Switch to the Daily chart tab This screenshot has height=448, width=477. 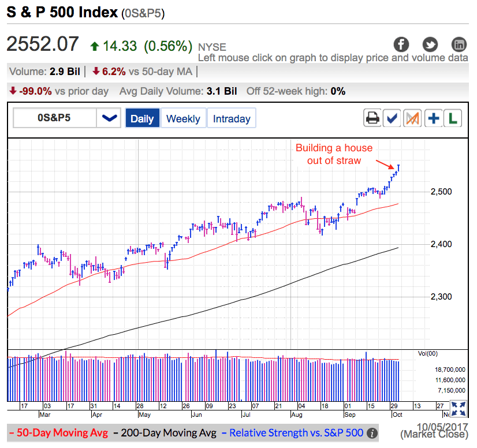[142, 118]
